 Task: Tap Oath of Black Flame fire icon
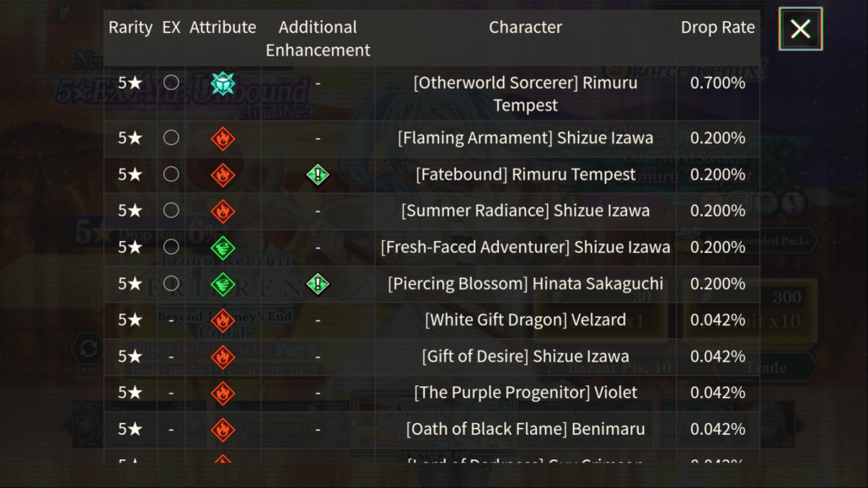pyautogui.click(x=222, y=429)
